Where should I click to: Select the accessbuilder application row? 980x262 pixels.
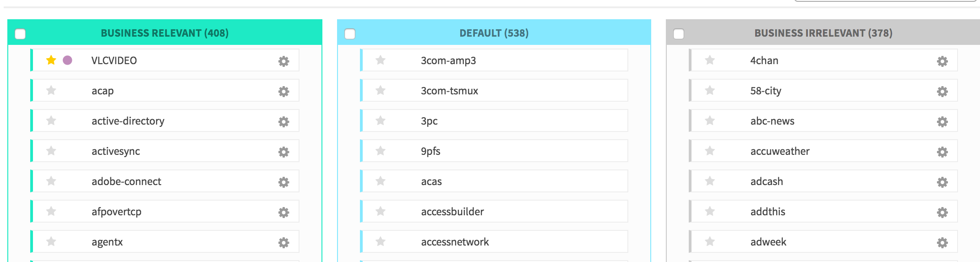pyautogui.click(x=452, y=212)
